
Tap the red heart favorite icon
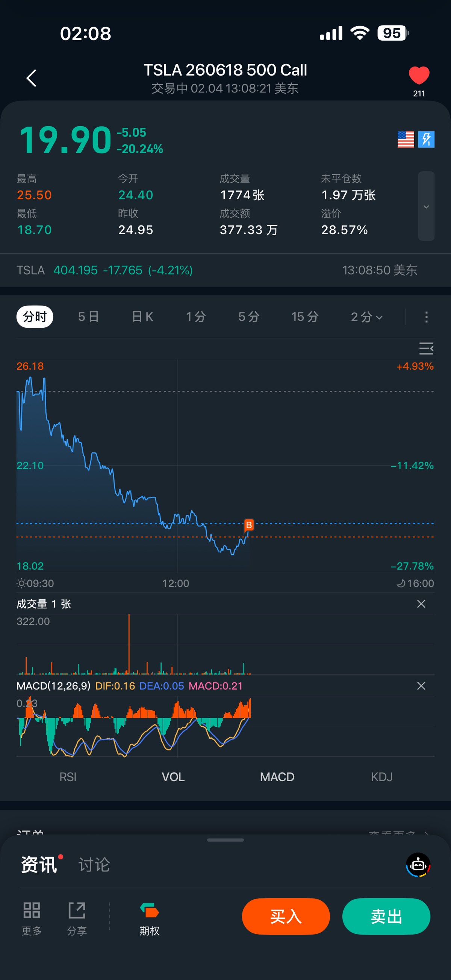(419, 75)
